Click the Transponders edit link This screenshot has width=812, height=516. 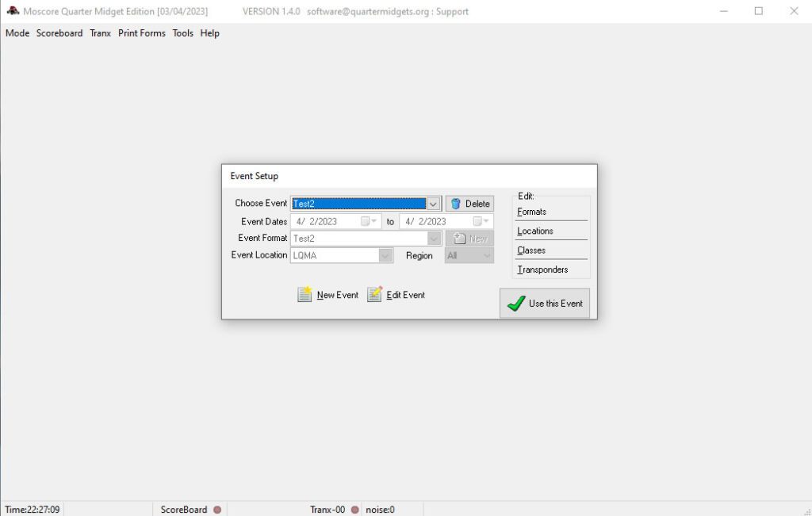click(542, 269)
